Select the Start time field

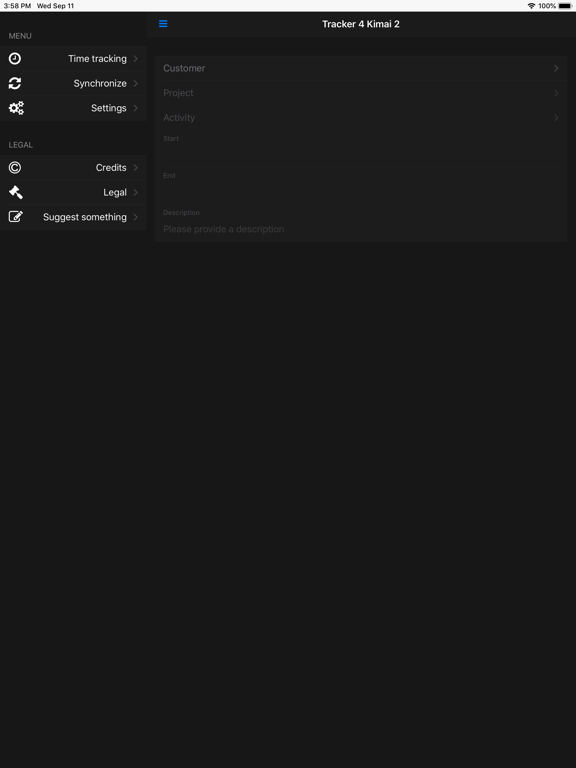361,148
